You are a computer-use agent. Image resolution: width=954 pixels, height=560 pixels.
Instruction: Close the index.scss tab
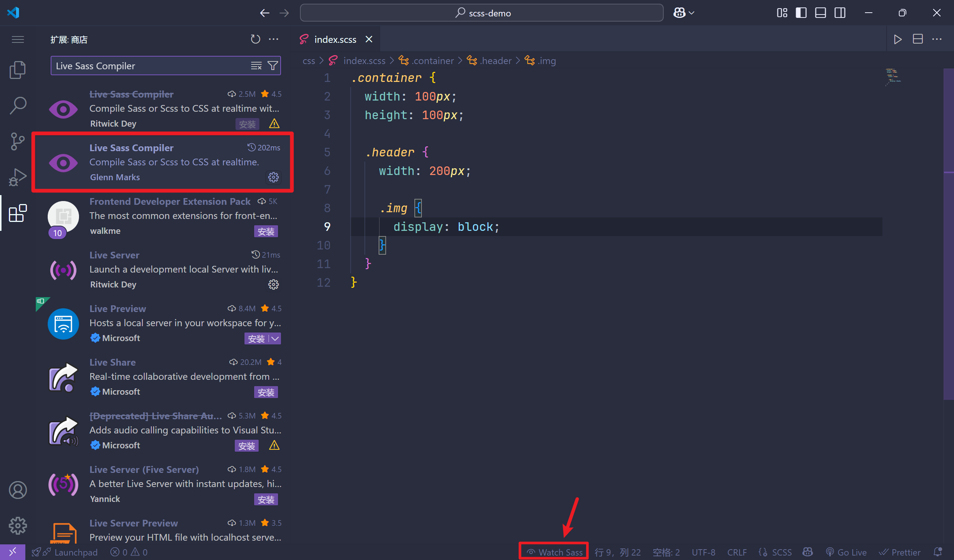(369, 39)
